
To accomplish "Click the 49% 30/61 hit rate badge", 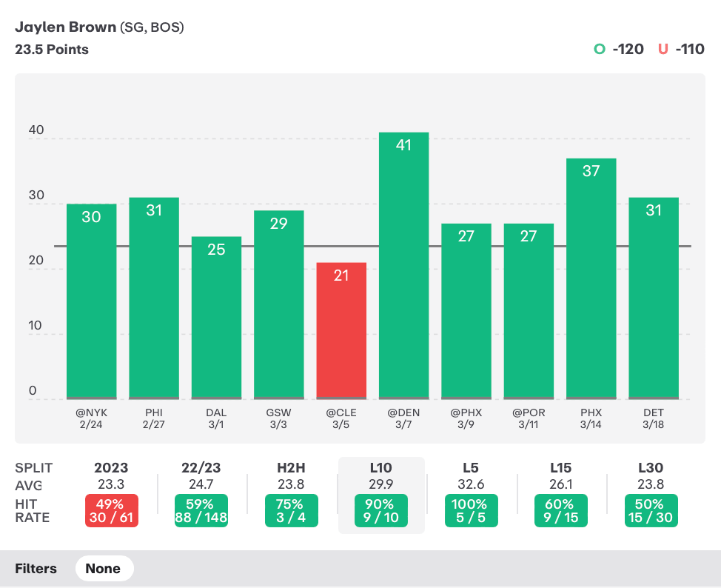I will [x=112, y=511].
